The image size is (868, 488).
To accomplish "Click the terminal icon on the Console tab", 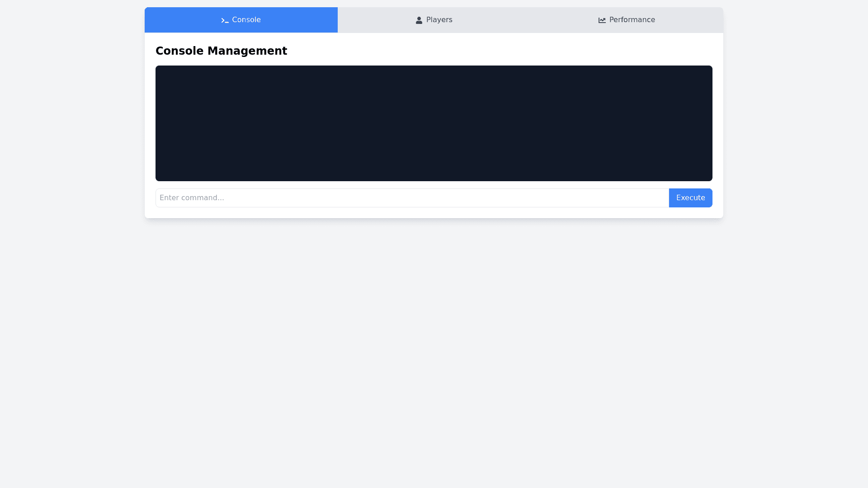I will 224,20.
